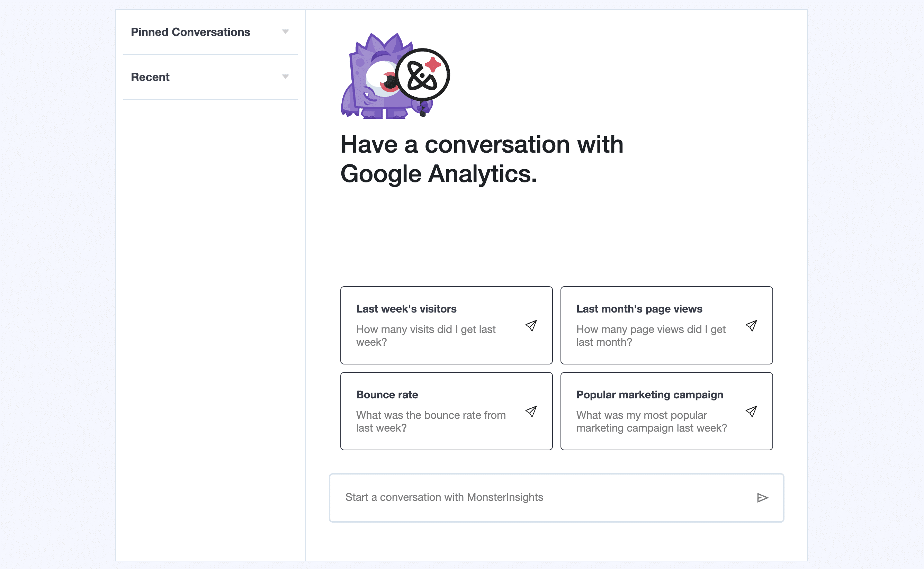Click send icon on Last month's page views card

pos(751,326)
